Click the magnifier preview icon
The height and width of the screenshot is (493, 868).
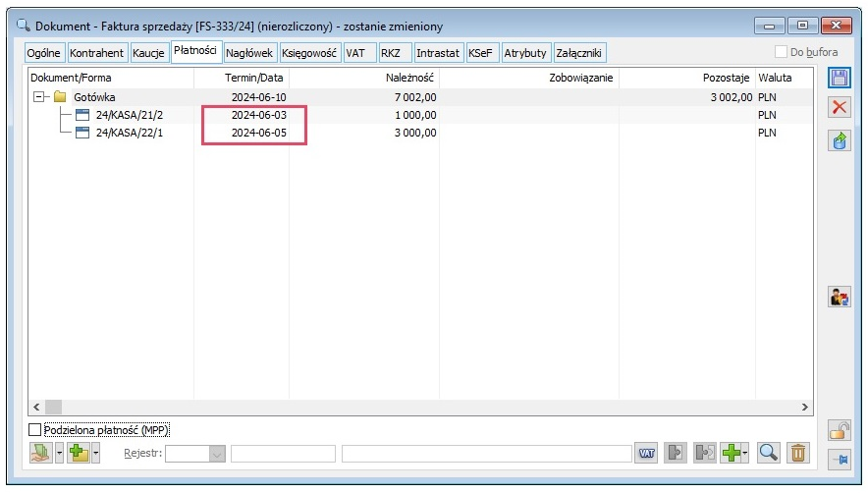[769, 453]
